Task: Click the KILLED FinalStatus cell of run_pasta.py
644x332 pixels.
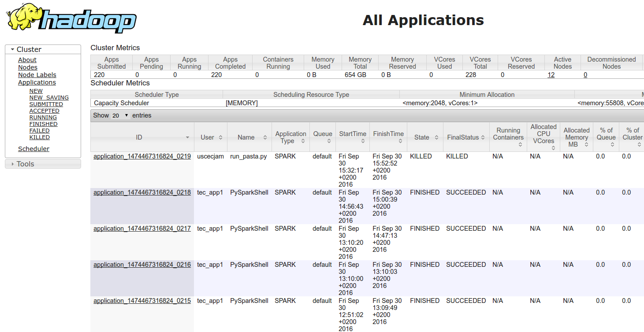Action: click(x=457, y=156)
